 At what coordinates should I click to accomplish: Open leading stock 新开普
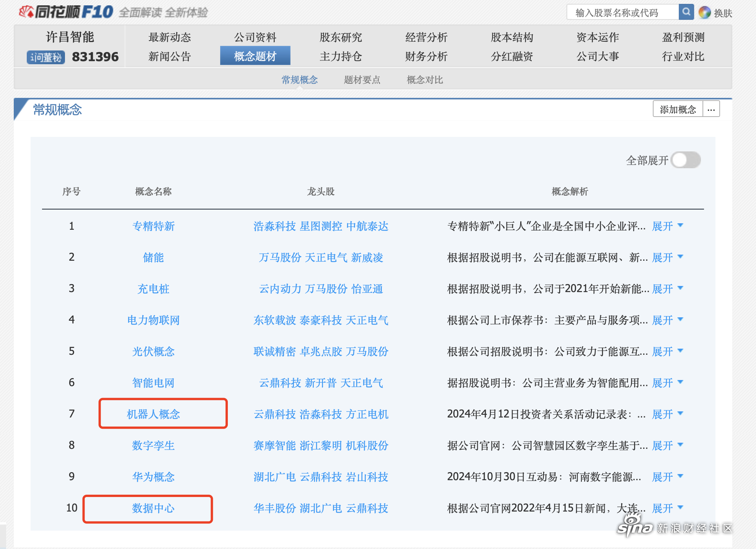pyautogui.click(x=321, y=383)
